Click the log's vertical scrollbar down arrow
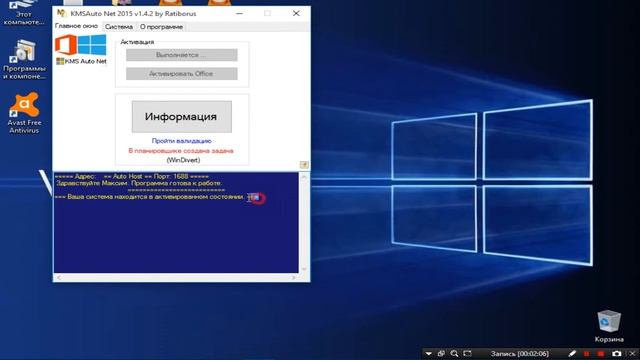Image resolution: width=640 pixels, height=360 pixels. (x=304, y=269)
